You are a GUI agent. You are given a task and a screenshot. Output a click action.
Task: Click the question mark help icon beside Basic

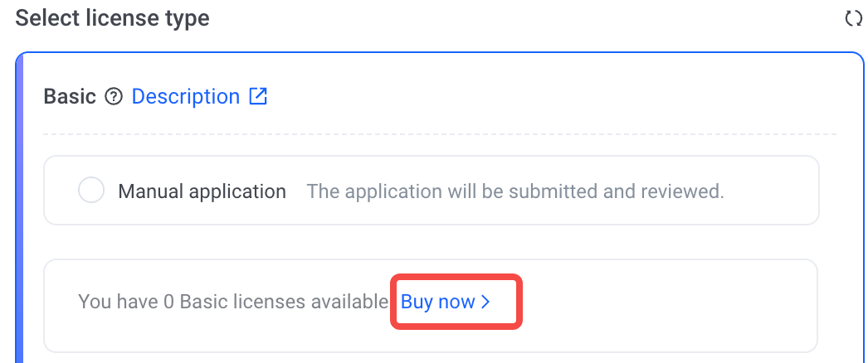(115, 97)
